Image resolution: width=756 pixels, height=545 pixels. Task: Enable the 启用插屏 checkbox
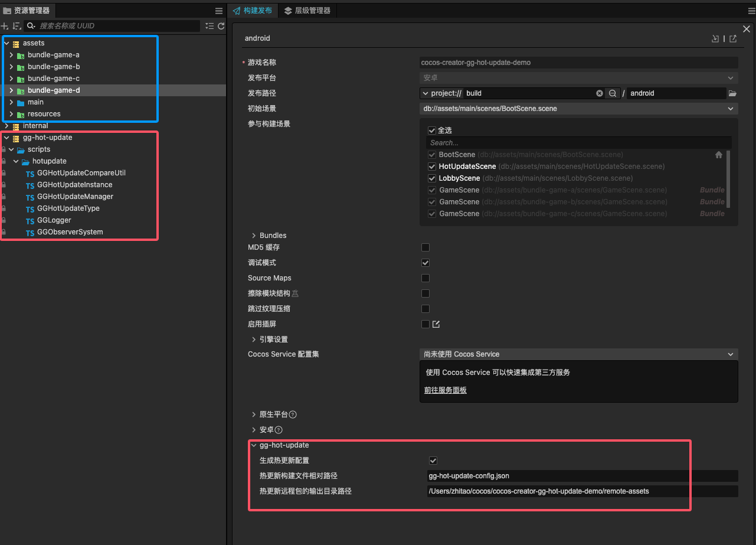[x=426, y=324]
